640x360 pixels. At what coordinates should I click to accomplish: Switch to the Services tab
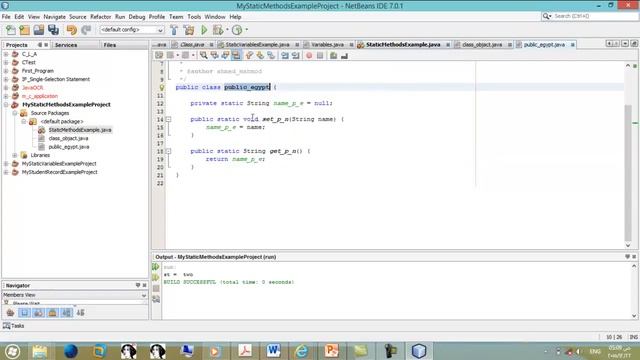66,45
